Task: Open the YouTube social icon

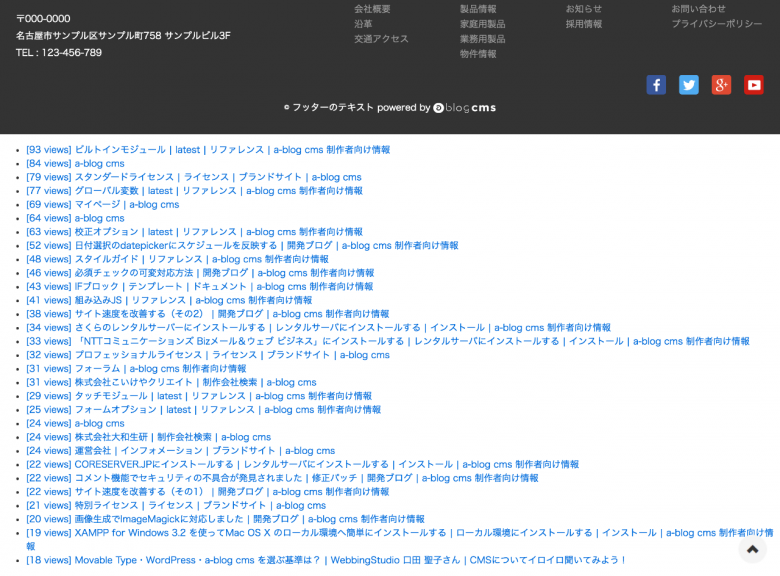Action: [754, 85]
